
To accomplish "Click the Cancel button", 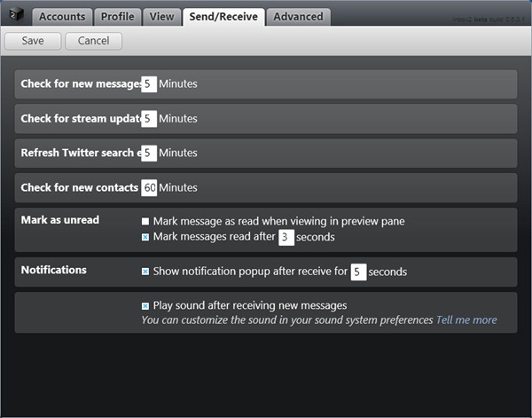I will 93,41.
